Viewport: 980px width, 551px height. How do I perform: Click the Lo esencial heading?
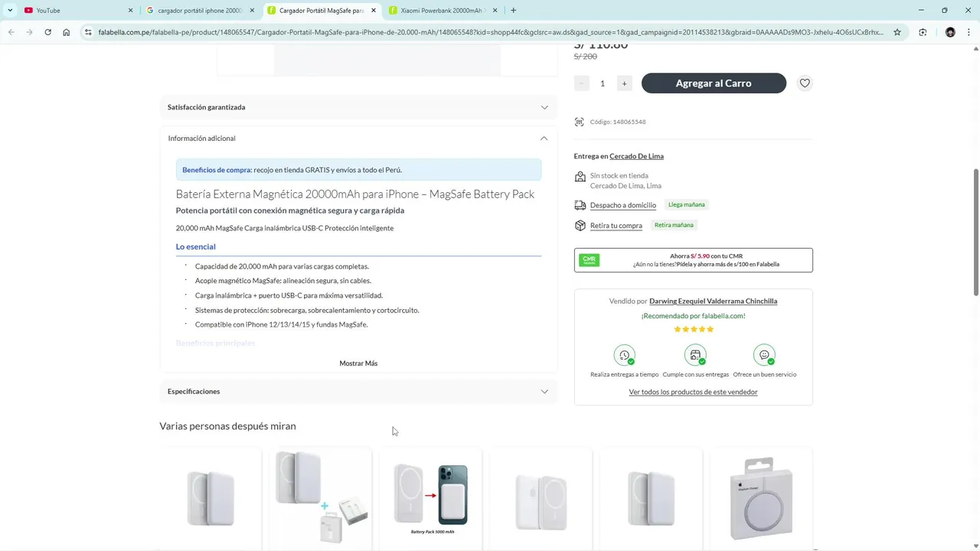pos(195,246)
